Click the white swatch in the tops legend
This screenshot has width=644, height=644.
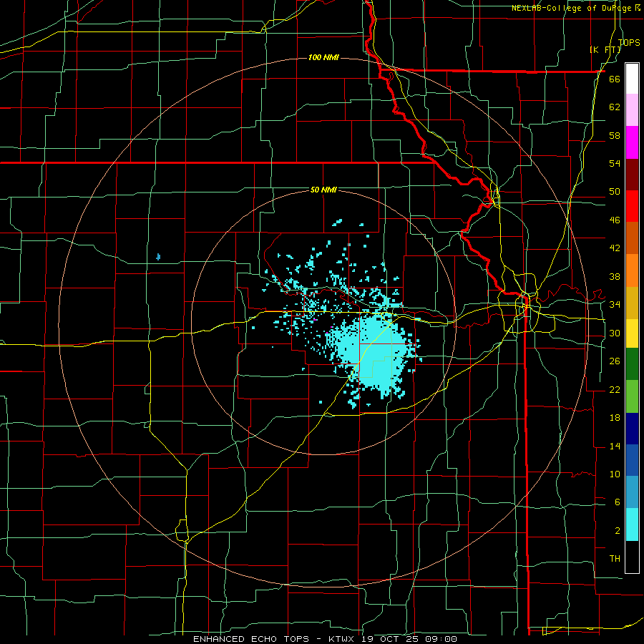pos(632,79)
